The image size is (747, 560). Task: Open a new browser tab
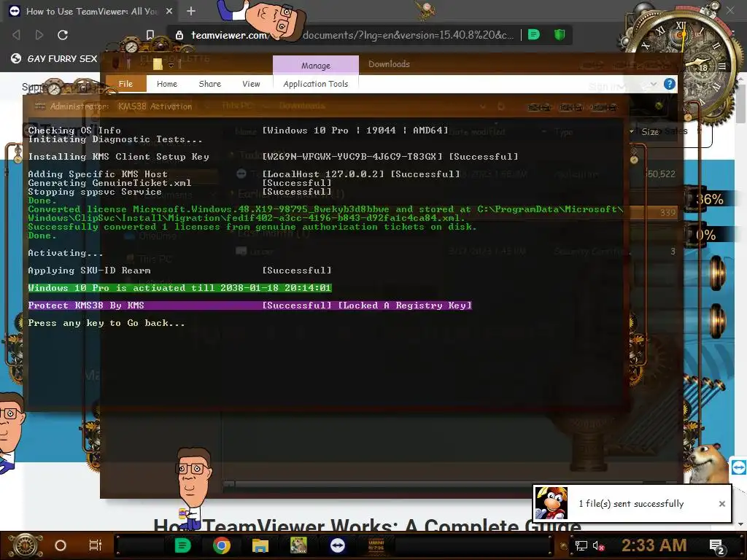(191, 11)
